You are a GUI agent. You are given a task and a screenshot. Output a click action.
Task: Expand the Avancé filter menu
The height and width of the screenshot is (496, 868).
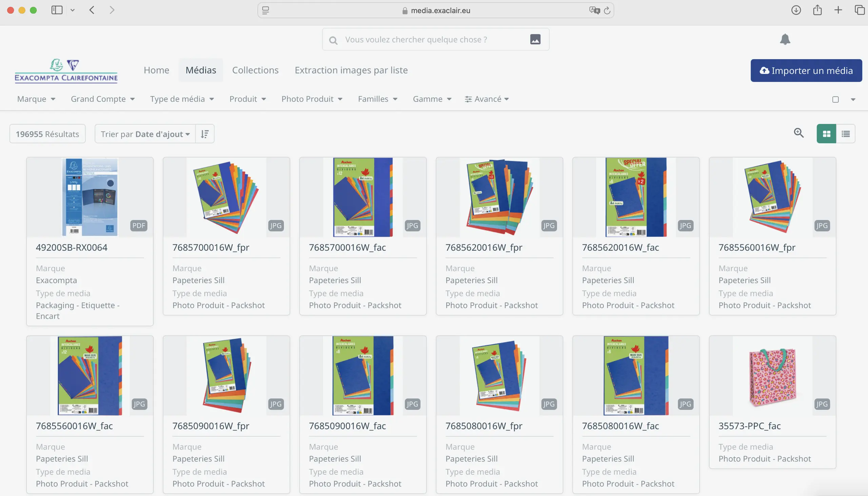tap(487, 99)
